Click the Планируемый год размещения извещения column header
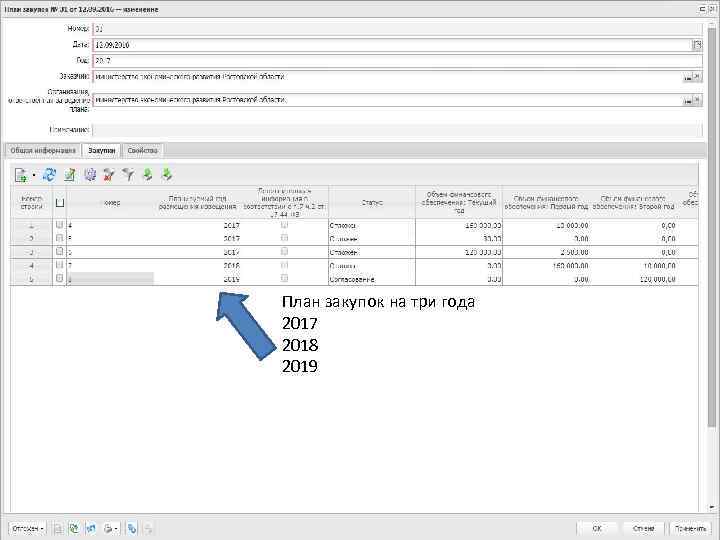 click(197, 202)
